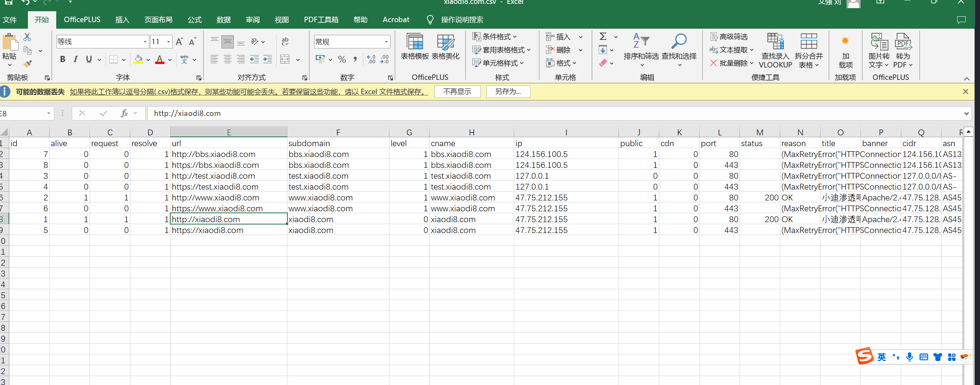Click the 不再显示 button
Viewport: 980px width, 385px height.
click(x=457, y=92)
